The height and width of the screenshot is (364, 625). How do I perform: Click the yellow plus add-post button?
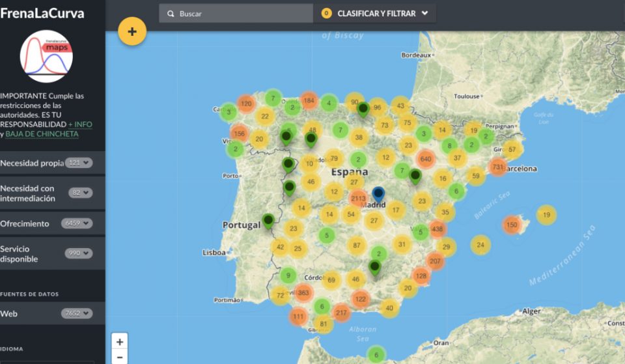click(132, 31)
